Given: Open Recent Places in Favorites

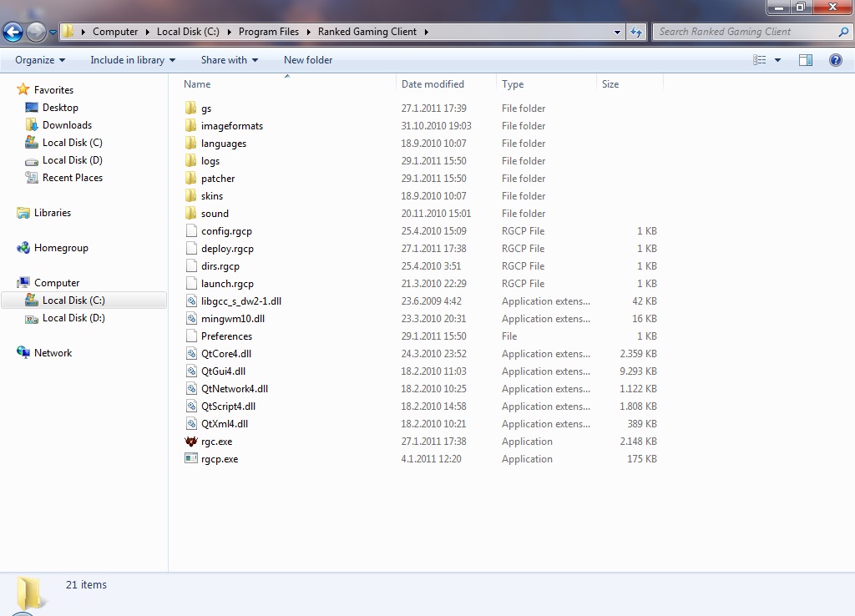Looking at the screenshot, I should click(72, 178).
